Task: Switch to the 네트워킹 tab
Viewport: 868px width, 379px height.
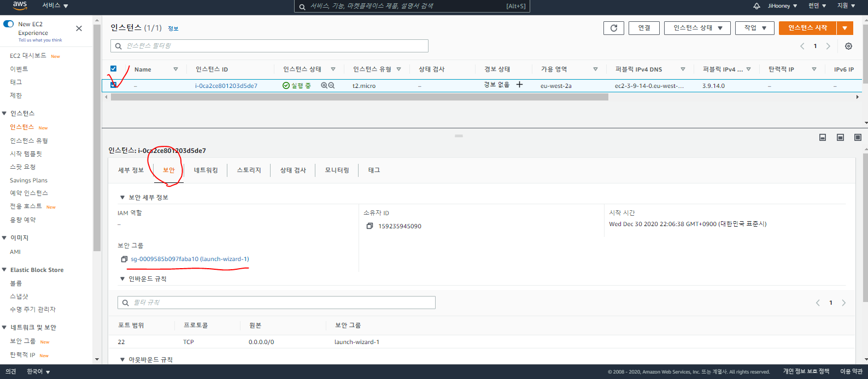Action: (206, 170)
